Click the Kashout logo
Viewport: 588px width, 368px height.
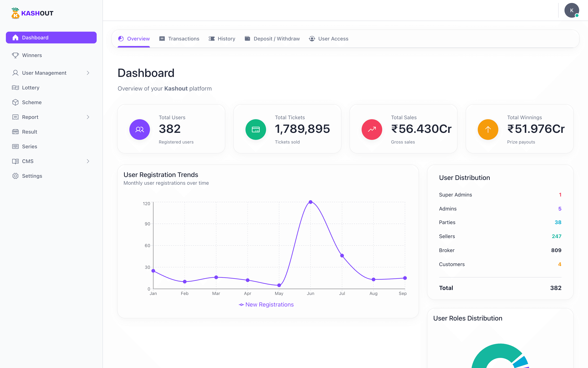pos(32,13)
